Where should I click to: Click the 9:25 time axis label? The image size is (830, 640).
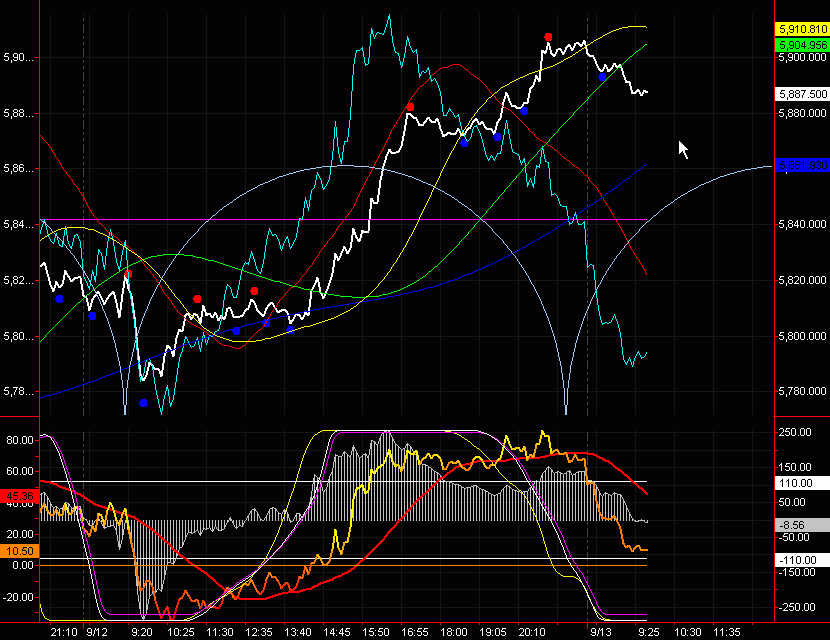648,633
